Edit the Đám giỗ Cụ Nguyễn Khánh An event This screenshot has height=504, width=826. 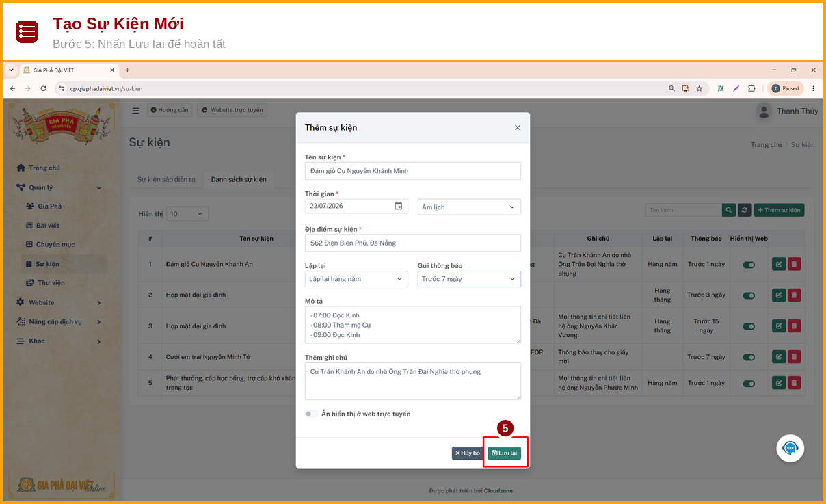pos(779,264)
